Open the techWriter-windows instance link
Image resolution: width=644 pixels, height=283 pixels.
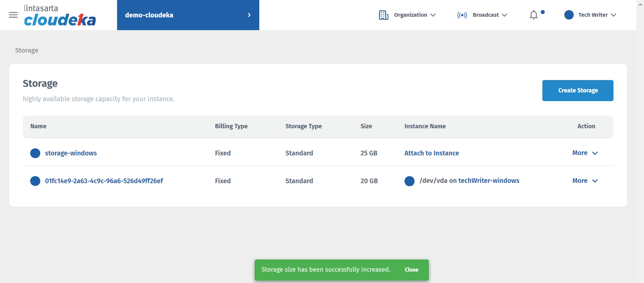[488, 181]
